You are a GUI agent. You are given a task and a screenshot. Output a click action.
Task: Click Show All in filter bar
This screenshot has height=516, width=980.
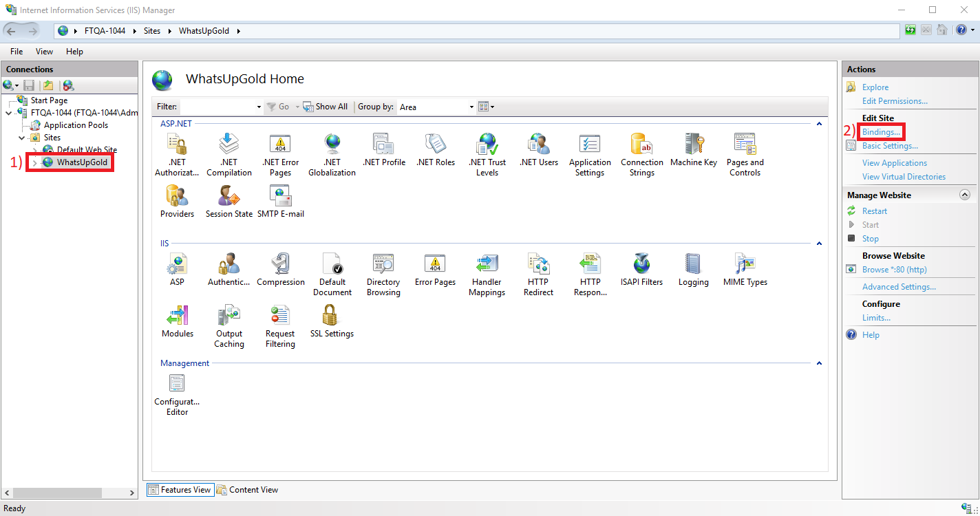pos(326,107)
